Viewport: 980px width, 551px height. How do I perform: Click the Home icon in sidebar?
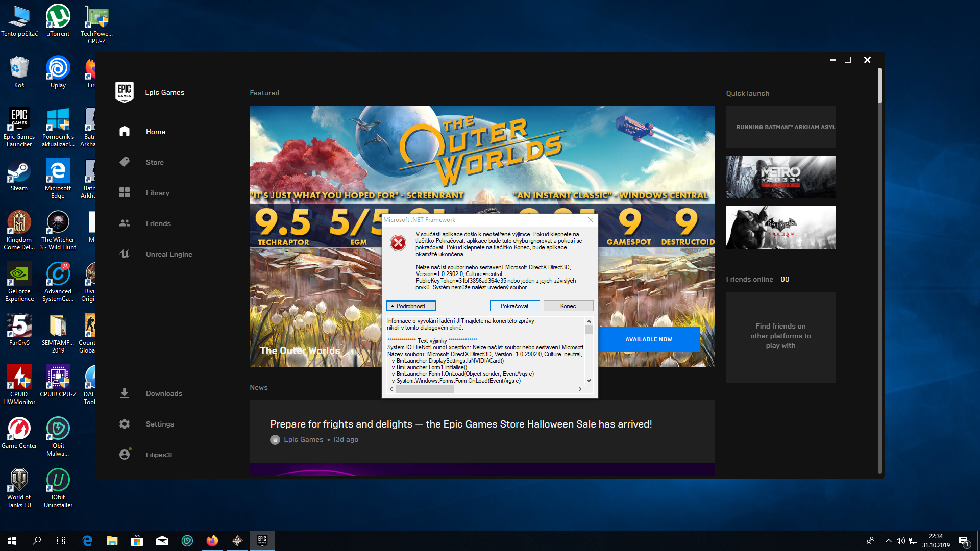[125, 132]
